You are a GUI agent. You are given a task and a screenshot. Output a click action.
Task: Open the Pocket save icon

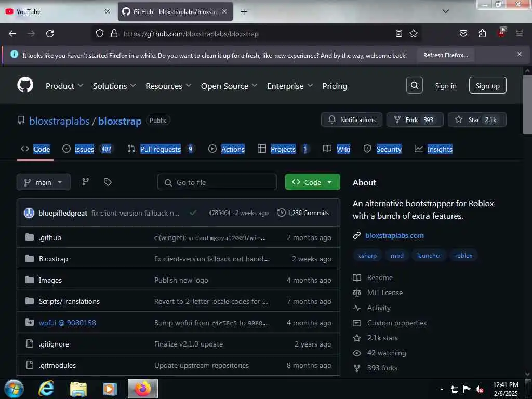click(x=463, y=34)
